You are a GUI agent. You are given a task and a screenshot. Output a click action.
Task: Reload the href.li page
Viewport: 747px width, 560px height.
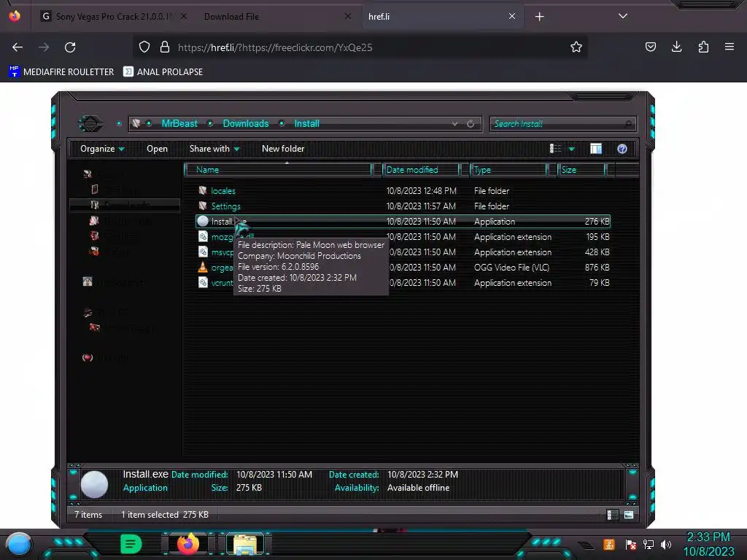click(x=70, y=47)
